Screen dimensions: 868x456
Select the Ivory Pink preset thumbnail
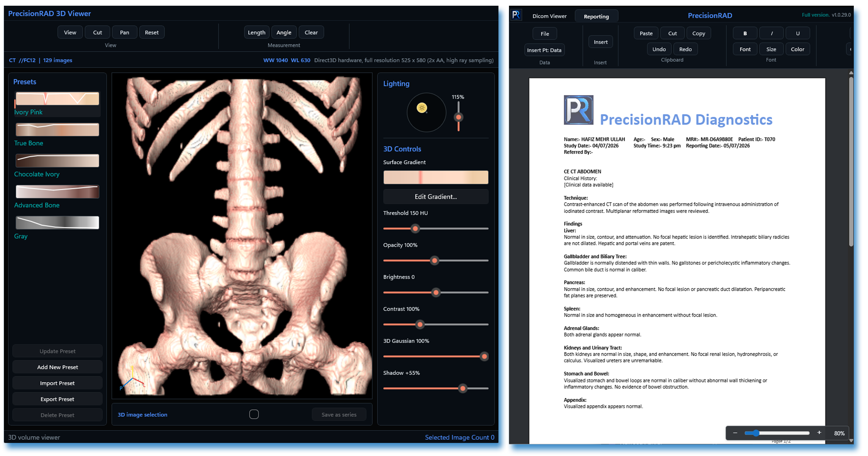tap(57, 98)
